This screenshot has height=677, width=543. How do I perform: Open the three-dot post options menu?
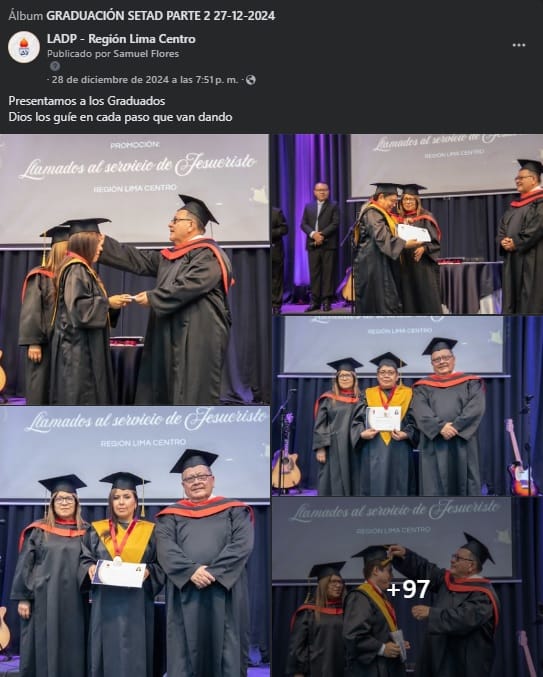click(x=518, y=45)
